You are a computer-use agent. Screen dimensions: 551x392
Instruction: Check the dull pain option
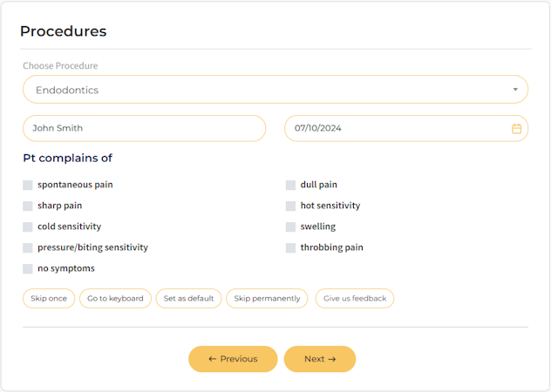pyautogui.click(x=291, y=185)
